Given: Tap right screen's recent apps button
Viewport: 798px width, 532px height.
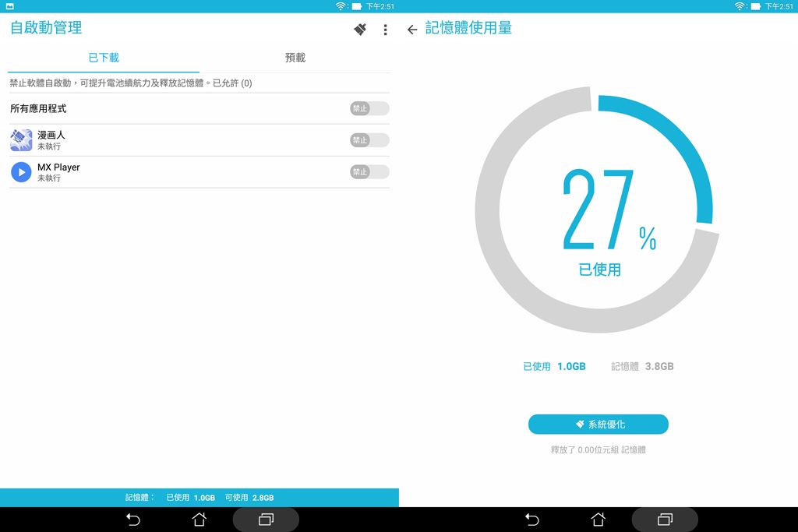Looking at the screenshot, I should click(x=665, y=520).
